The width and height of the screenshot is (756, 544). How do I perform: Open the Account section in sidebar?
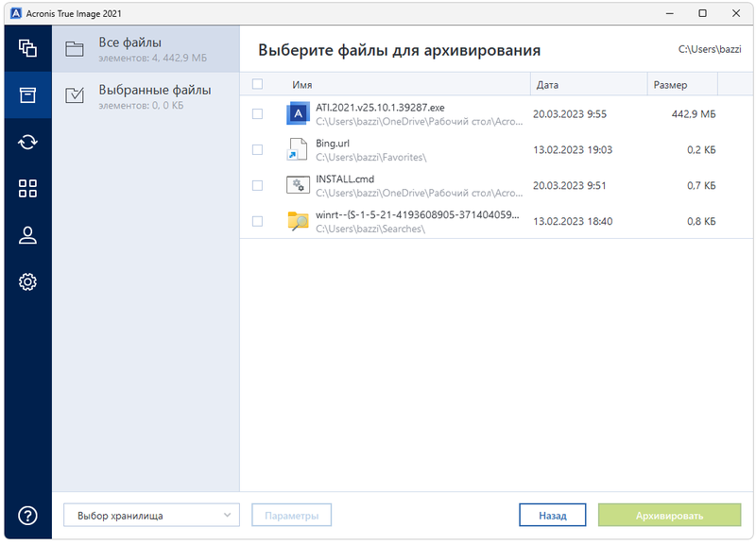tap(27, 235)
